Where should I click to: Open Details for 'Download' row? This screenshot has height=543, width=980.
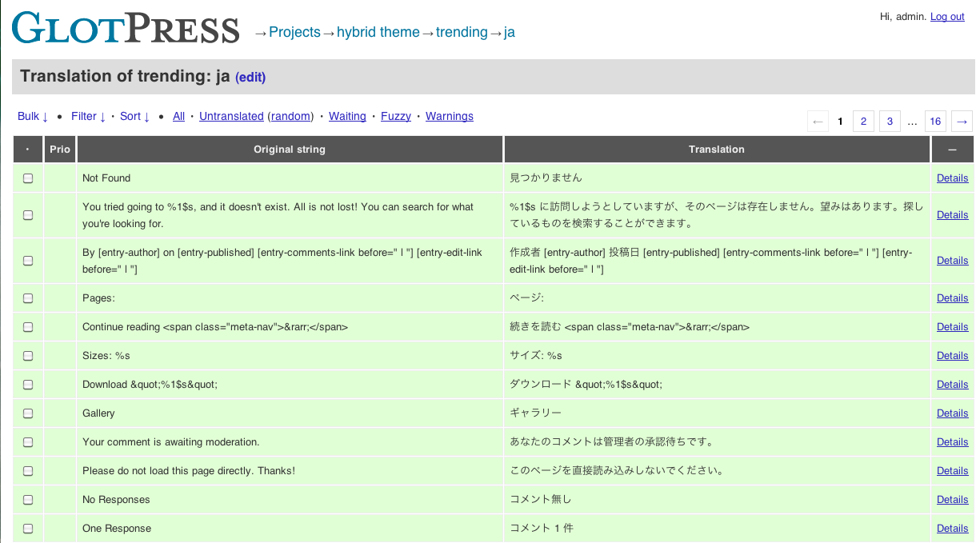pyautogui.click(x=953, y=385)
